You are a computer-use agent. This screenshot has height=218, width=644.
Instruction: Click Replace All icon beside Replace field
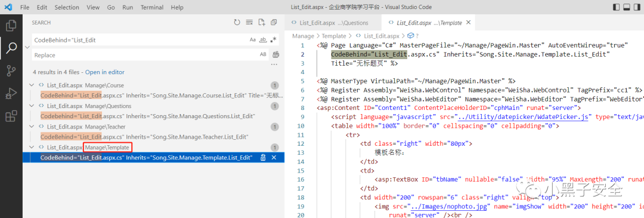click(276, 55)
